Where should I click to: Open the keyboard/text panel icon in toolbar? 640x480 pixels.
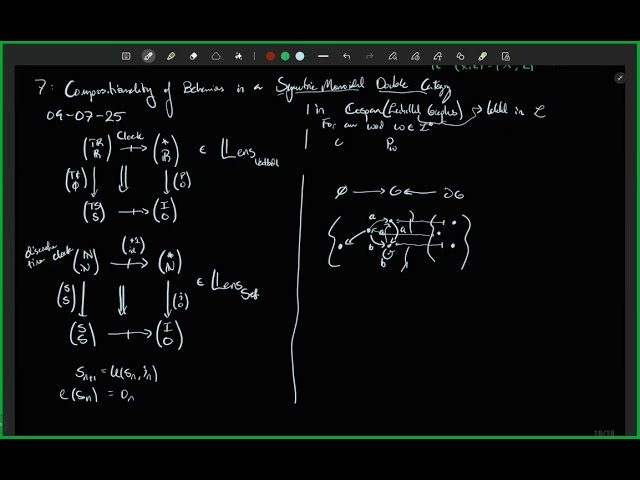coord(126,56)
